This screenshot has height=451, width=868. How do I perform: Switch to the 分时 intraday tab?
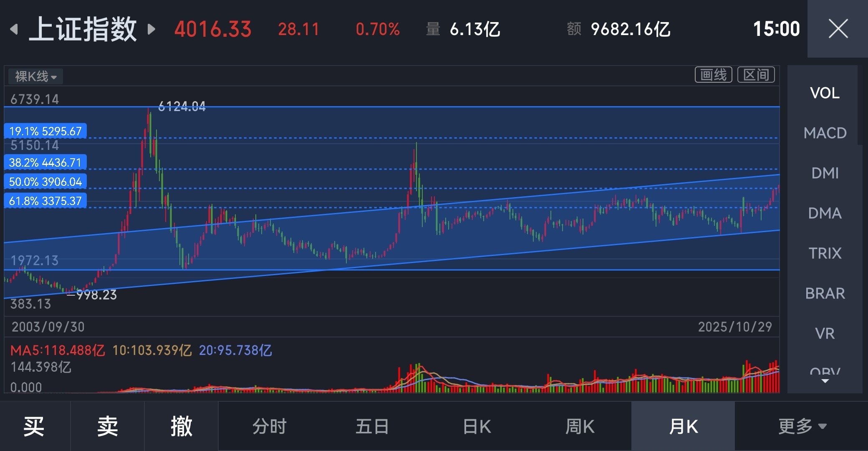point(270,426)
